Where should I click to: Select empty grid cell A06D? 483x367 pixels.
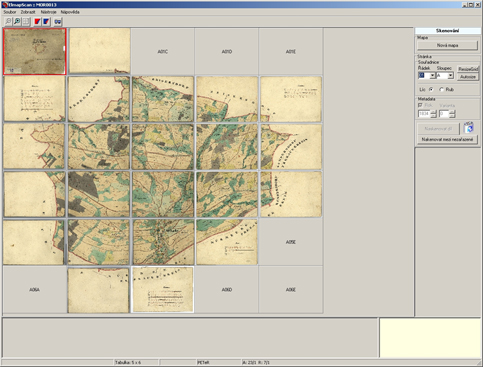[x=227, y=290]
